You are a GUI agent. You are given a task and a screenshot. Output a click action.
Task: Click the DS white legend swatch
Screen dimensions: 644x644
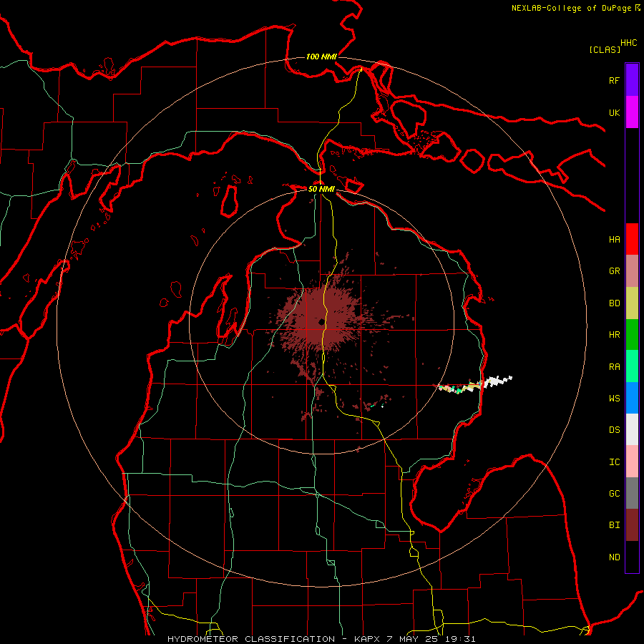[x=632, y=429]
